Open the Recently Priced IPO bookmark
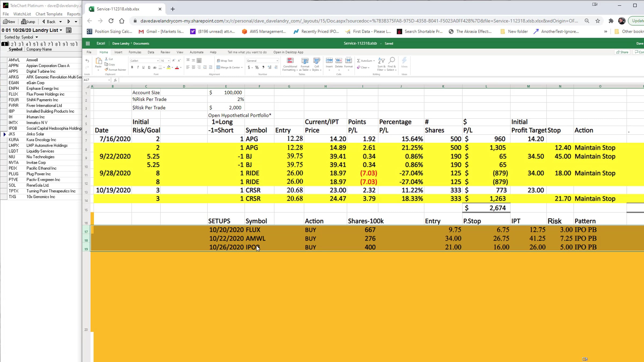Screen dimensions: 644x362 tap(316, 32)
